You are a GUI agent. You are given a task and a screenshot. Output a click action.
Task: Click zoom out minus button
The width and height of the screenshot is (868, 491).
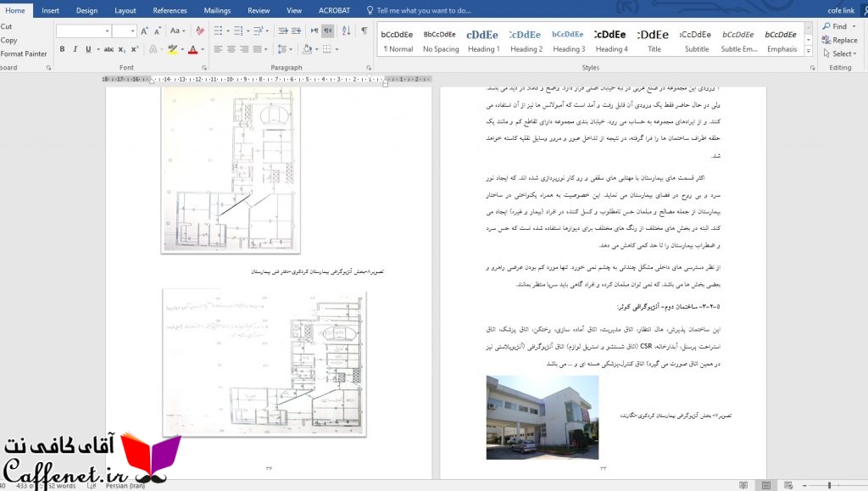[804, 485]
